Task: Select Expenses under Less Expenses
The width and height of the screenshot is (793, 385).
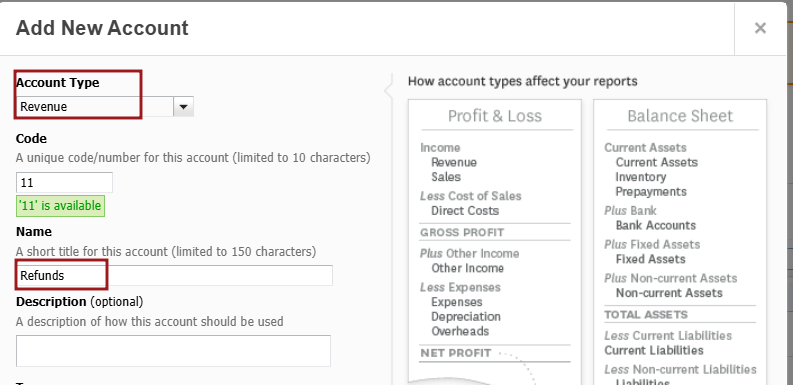Action: coord(457,302)
